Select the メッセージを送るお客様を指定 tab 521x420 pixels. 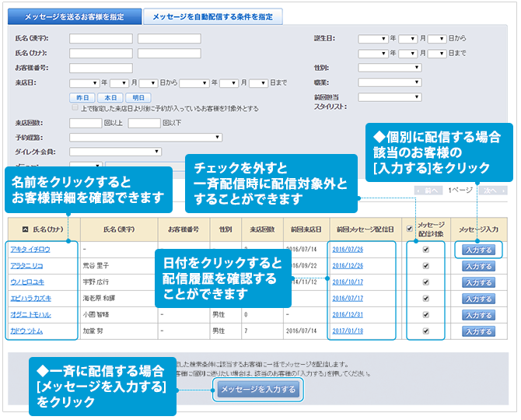pos(75,16)
